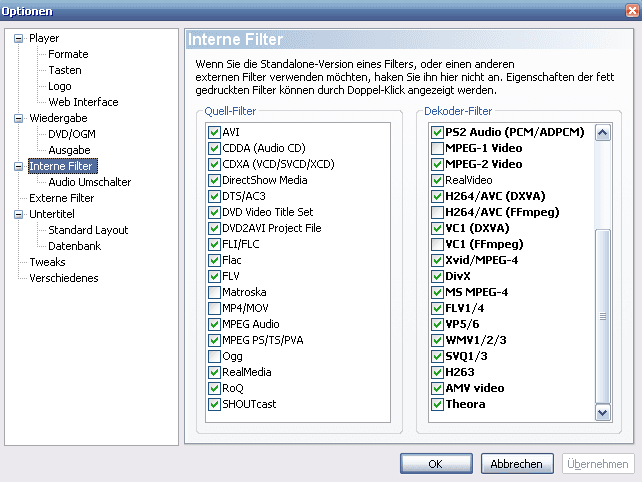Disable the MPEG-2 Video decoder
Image resolution: width=642 pixels, height=482 pixels.
coord(437,164)
